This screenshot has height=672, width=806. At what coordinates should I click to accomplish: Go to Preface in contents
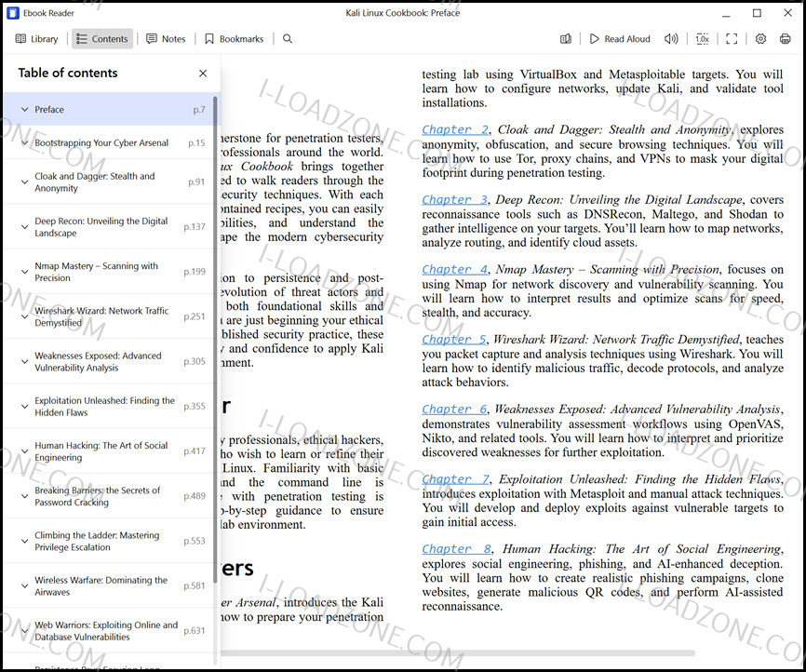point(109,110)
